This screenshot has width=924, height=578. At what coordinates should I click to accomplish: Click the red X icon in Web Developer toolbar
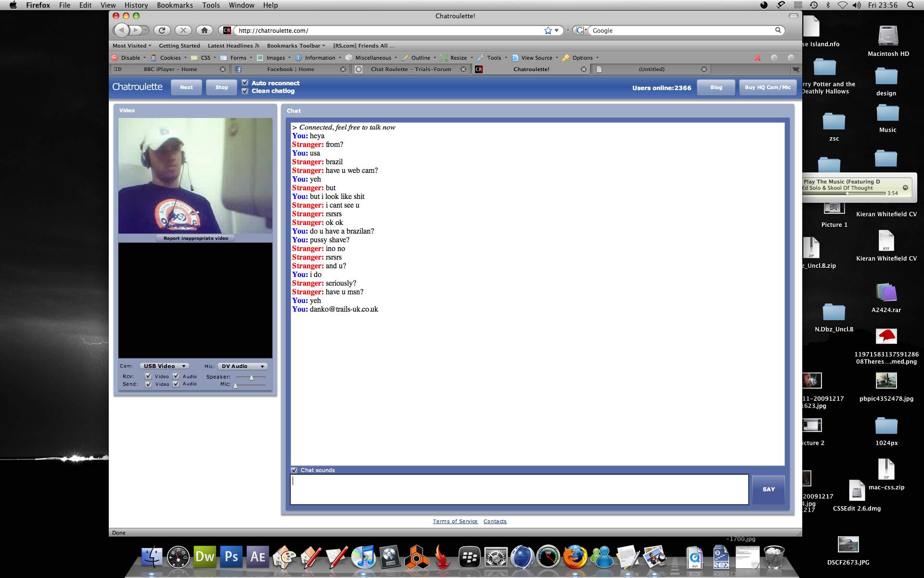(757, 58)
